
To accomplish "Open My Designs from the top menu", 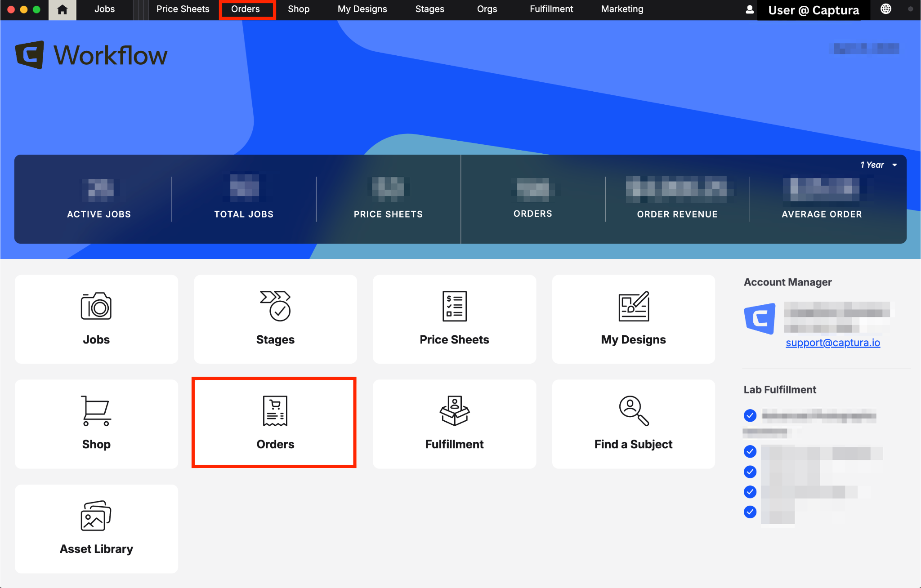I will click(362, 9).
